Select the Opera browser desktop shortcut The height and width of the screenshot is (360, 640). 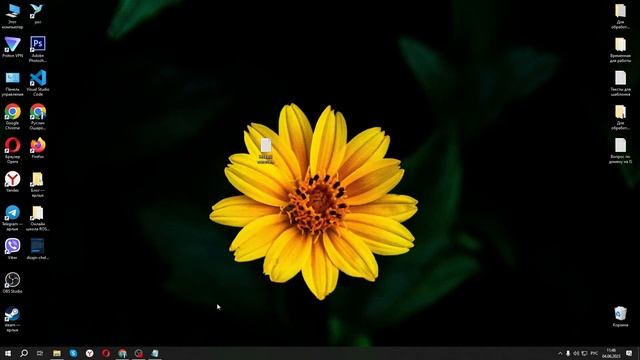[12, 151]
